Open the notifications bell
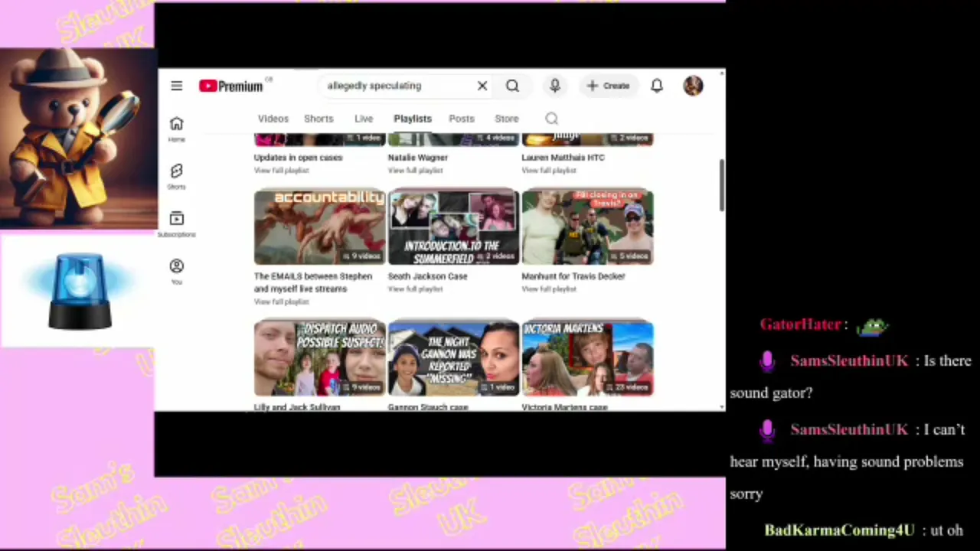The image size is (980, 551). click(657, 86)
